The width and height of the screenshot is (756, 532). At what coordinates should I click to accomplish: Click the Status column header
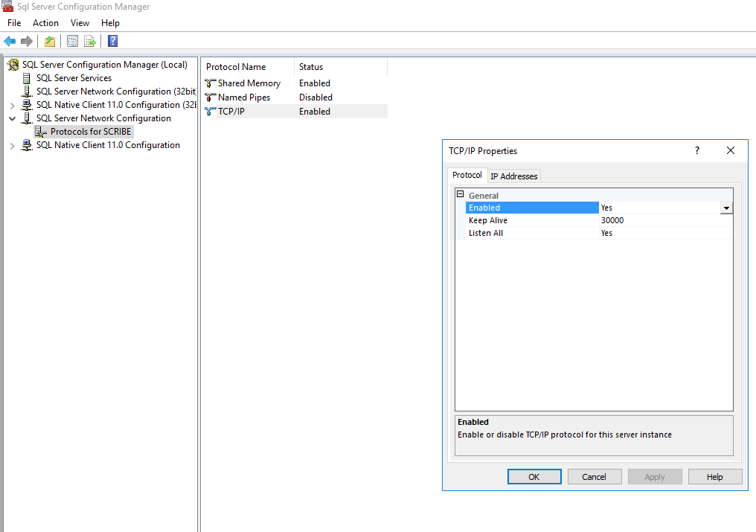click(x=311, y=67)
